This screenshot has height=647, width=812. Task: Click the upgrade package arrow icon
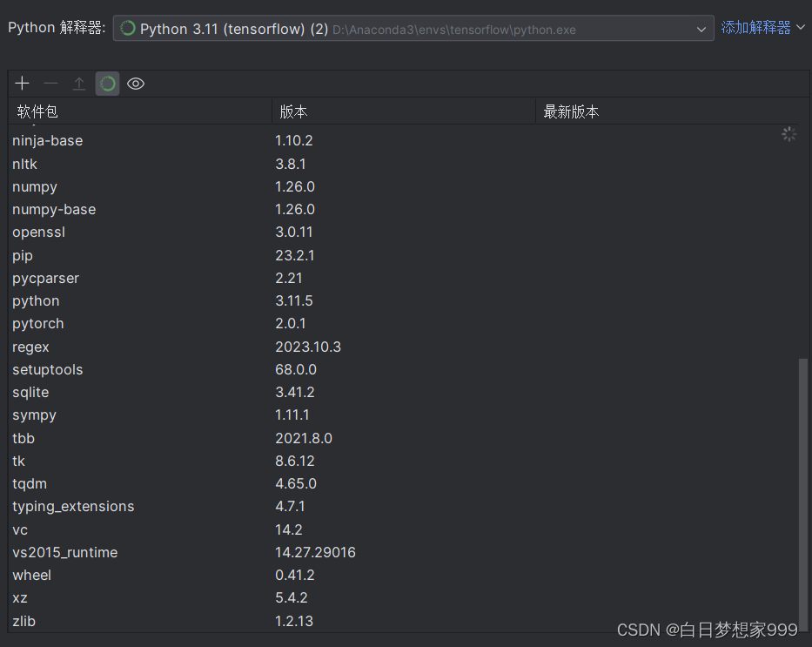click(x=78, y=84)
